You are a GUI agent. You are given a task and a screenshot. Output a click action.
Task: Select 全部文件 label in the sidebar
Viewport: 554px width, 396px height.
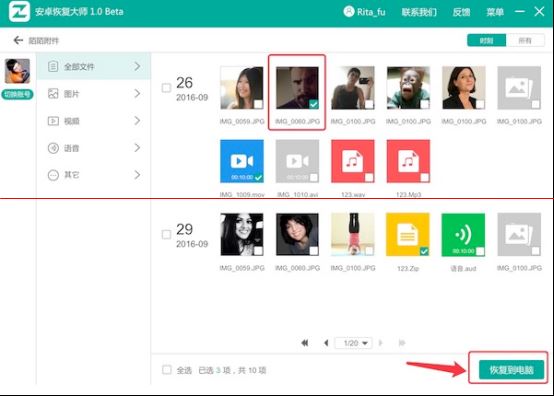coord(79,66)
